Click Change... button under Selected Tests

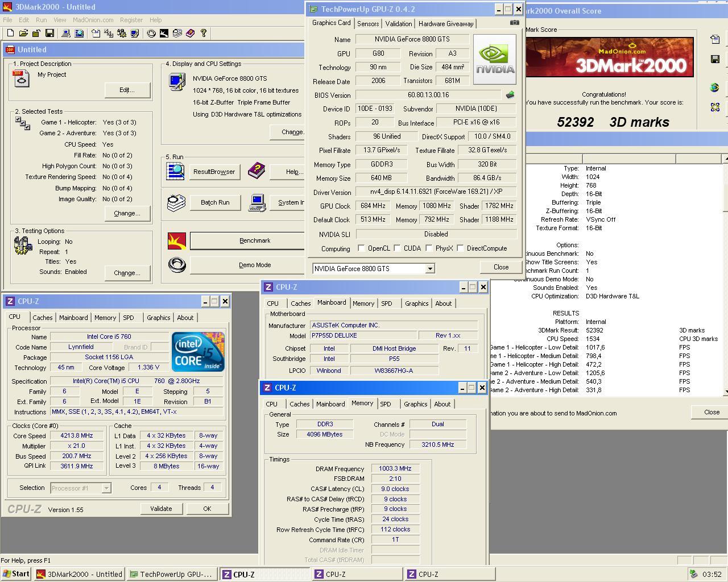[x=127, y=213]
